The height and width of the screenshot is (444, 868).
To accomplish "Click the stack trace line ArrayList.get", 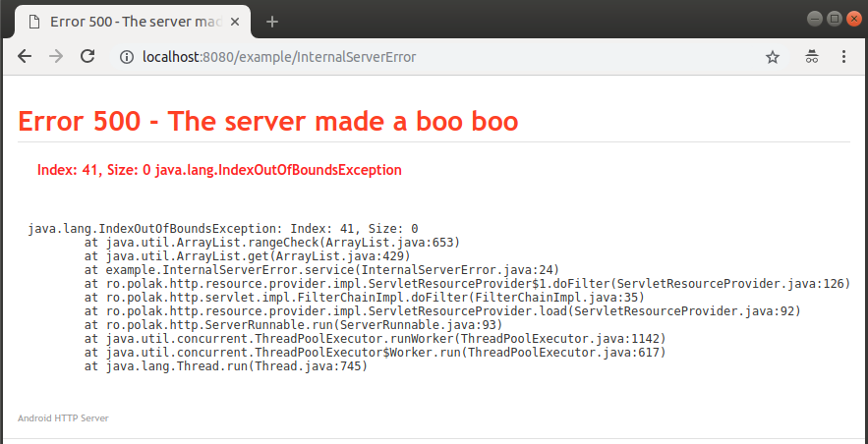I will [247, 256].
